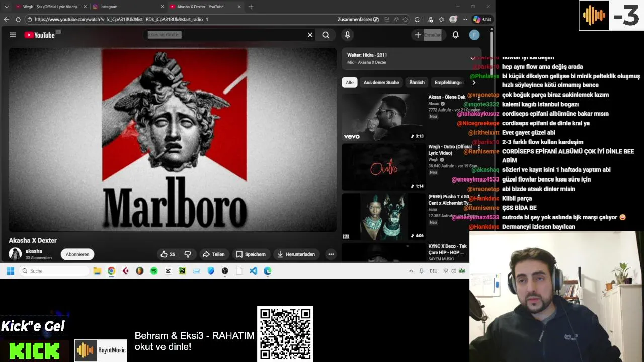Open Windows Start menu
Viewport: 644px width, 362px height.
10,271
